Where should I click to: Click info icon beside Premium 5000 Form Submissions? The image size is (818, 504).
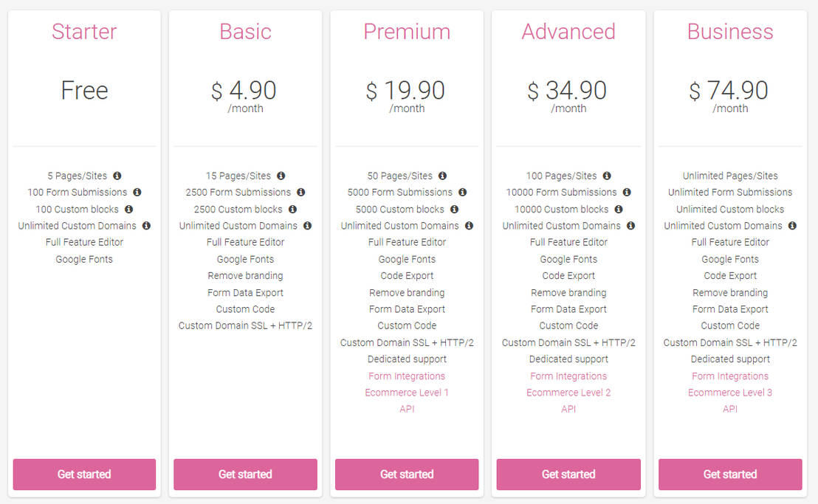coord(462,192)
